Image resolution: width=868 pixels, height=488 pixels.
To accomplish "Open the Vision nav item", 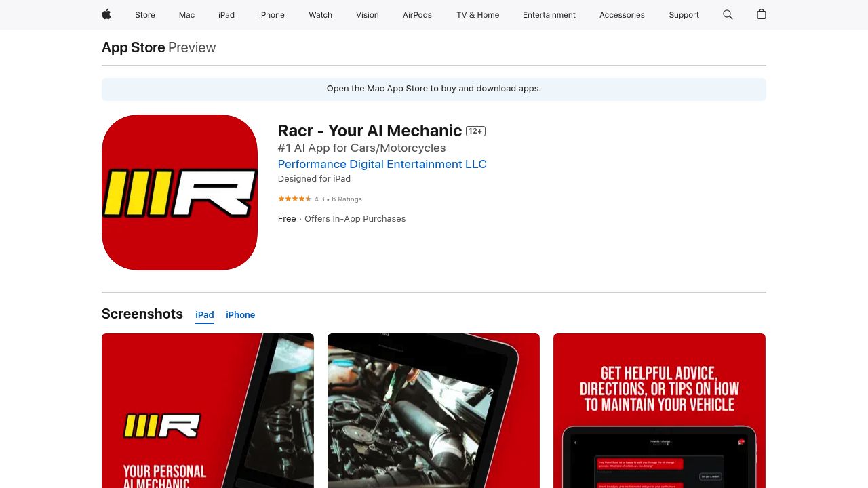I will (x=368, y=15).
